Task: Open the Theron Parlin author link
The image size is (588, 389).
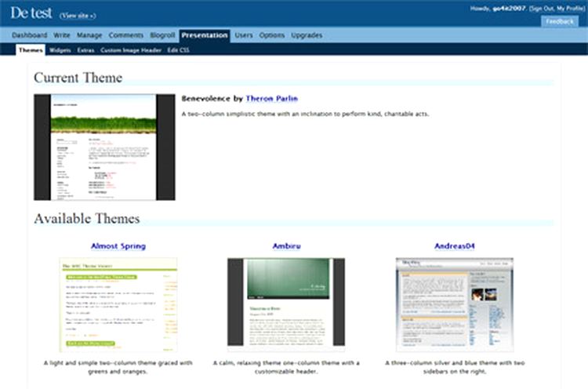Action: [271, 99]
